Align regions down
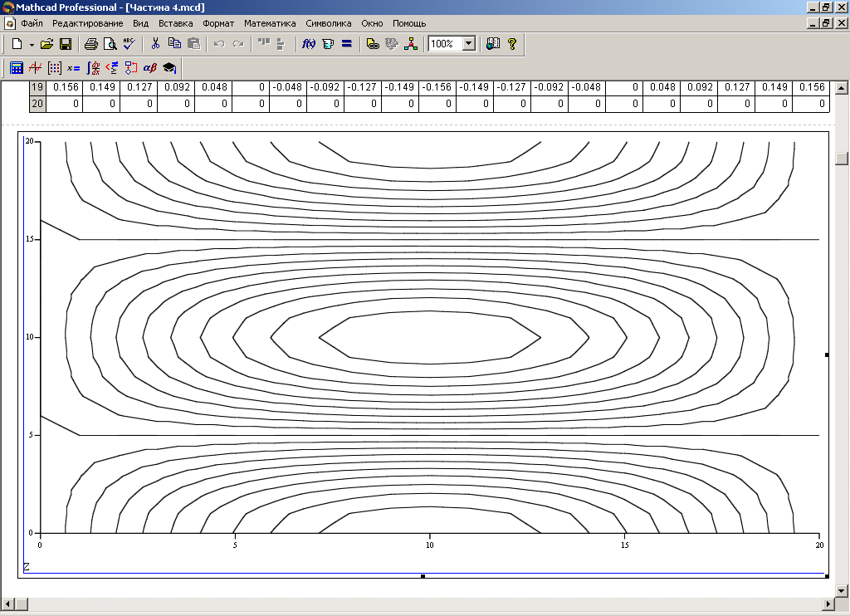The height and width of the screenshot is (616, 850). pyautogui.click(x=281, y=44)
